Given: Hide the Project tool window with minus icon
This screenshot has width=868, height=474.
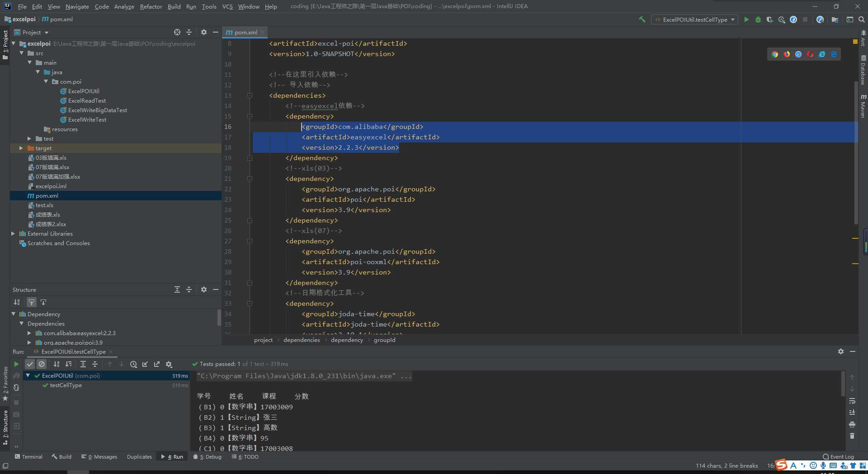Looking at the screenshot, I should coord(216,32).
